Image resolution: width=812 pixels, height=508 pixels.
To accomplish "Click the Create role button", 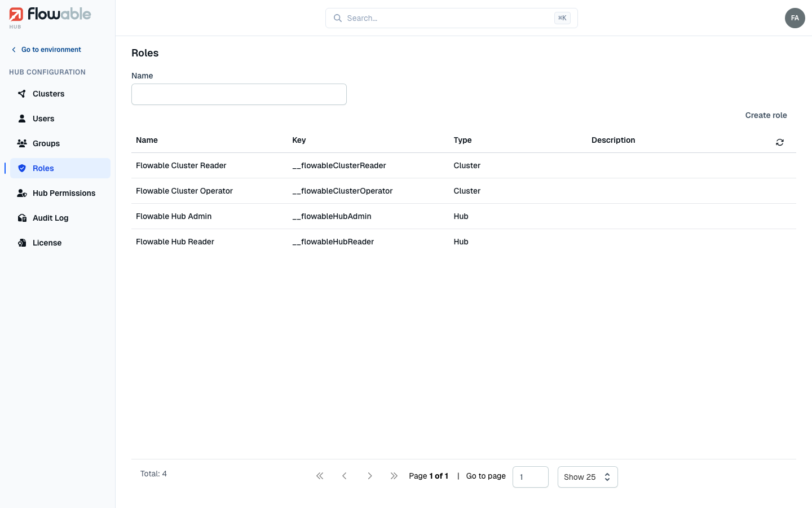I will click(766, 115).
